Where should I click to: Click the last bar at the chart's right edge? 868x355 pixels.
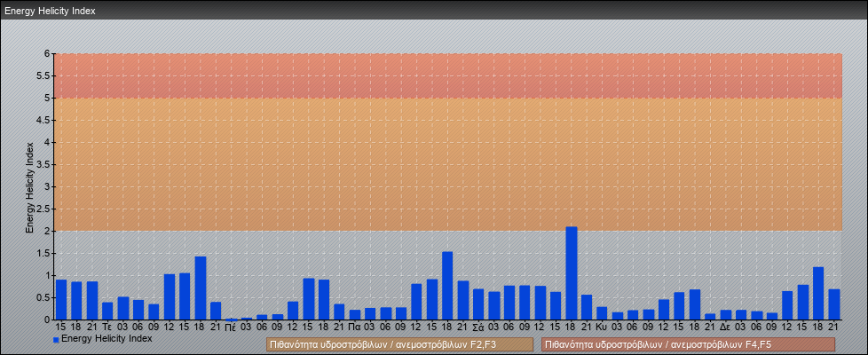point(834,304)
